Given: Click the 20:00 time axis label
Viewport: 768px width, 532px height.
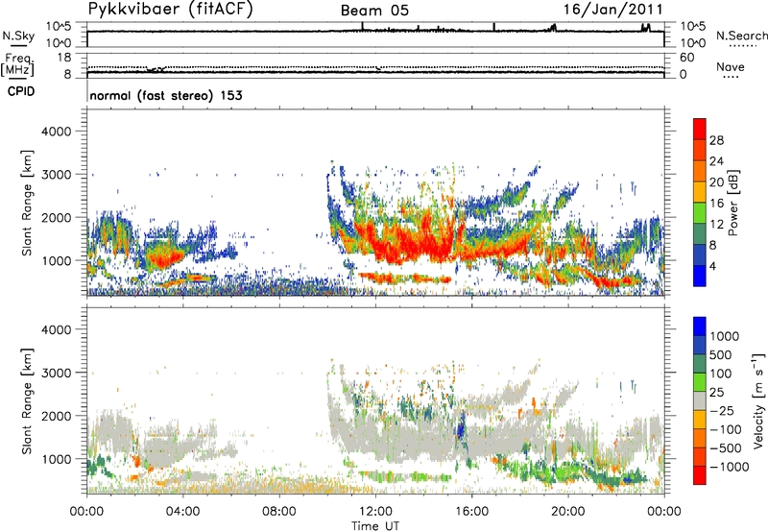Looking at the screenshot, I should click(x=568, y=512).
